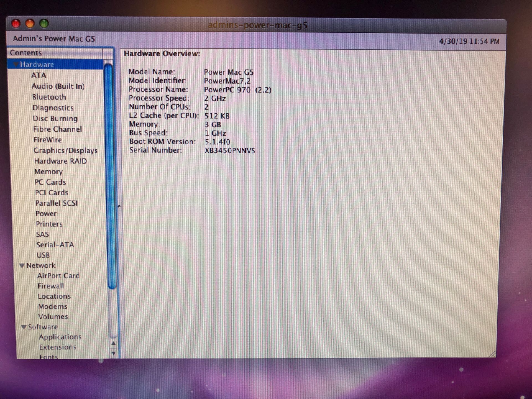
Task: Select Bluetooth in the sidebar
Action: click(49, 97)
